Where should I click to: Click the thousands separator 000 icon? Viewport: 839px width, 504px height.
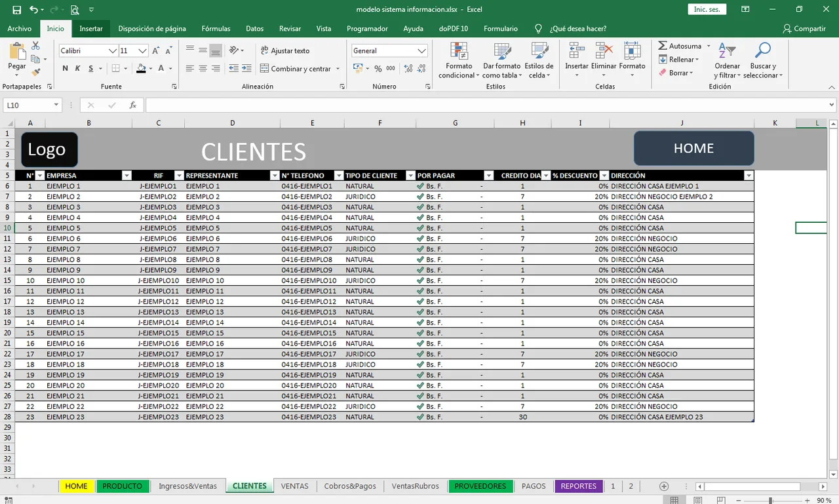tap(391, 68)
